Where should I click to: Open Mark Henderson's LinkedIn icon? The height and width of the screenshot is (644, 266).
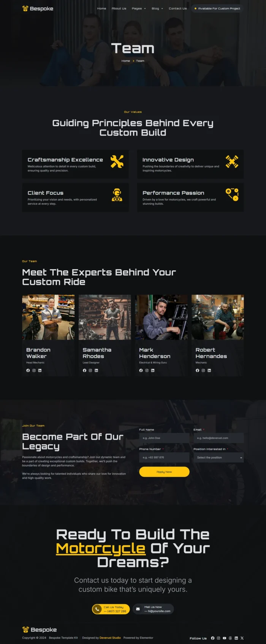(153, 370)
